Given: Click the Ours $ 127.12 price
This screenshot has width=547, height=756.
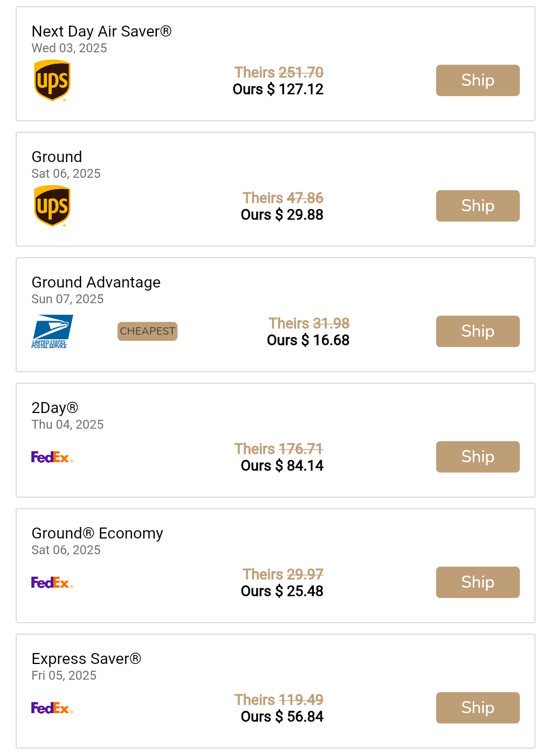Looking at the screenshot, I should tap(278, 89).
